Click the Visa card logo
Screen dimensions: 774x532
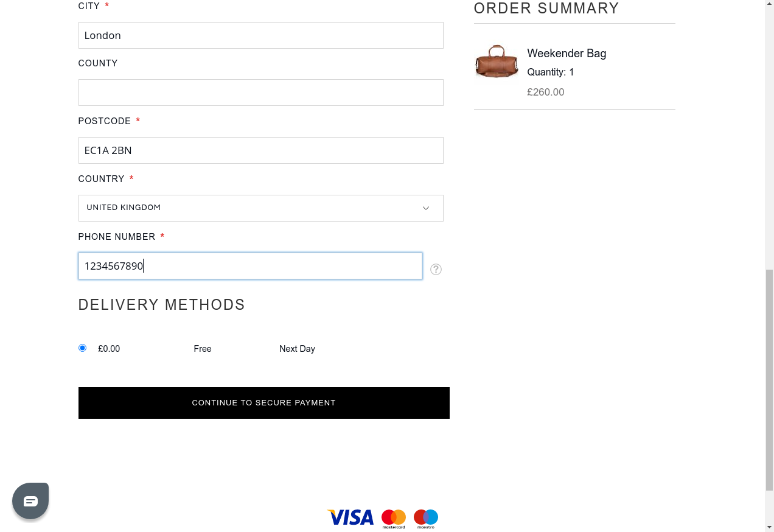[x=351, y=517]
